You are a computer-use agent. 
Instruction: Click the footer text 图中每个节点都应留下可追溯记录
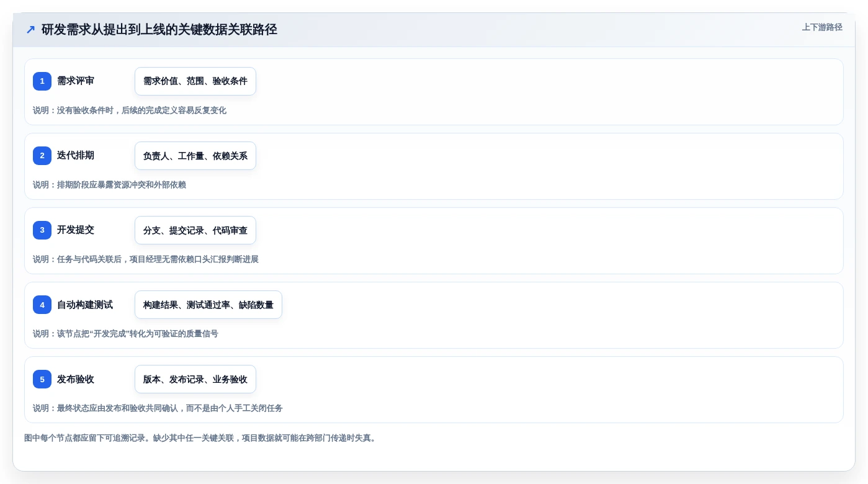(200, 438)
